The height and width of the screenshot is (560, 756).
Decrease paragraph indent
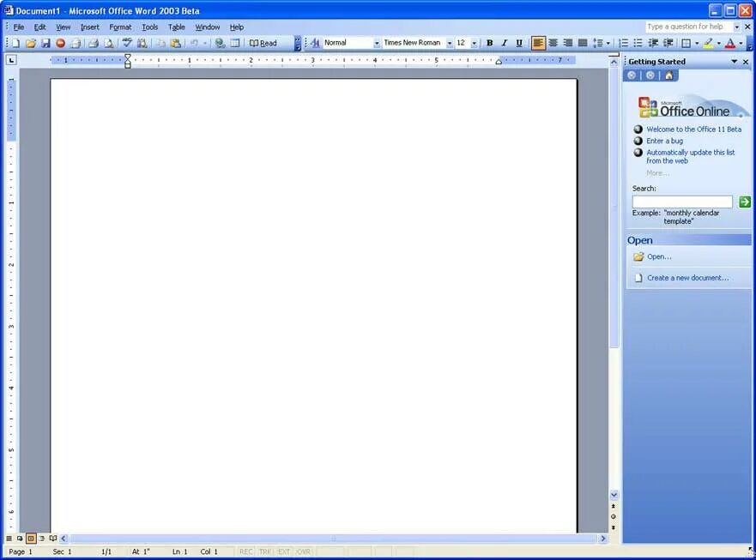[x=653, y=44]
